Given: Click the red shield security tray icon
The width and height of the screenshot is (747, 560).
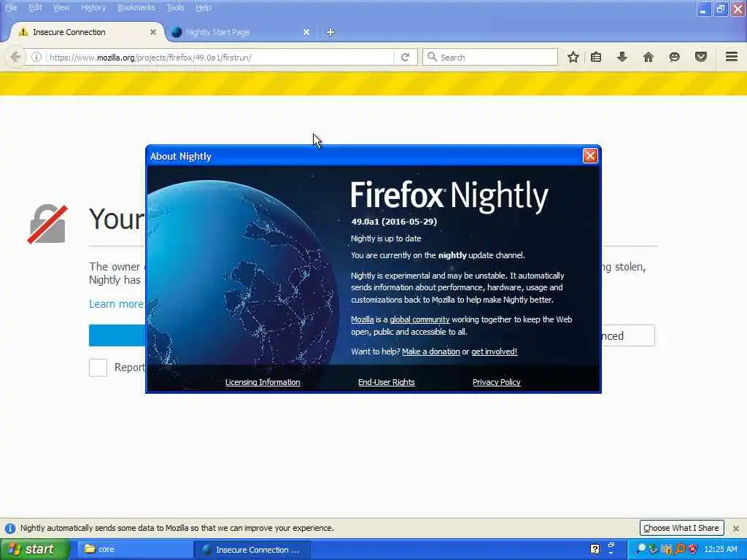Looking at the screenshot, I should click(692, 549).
